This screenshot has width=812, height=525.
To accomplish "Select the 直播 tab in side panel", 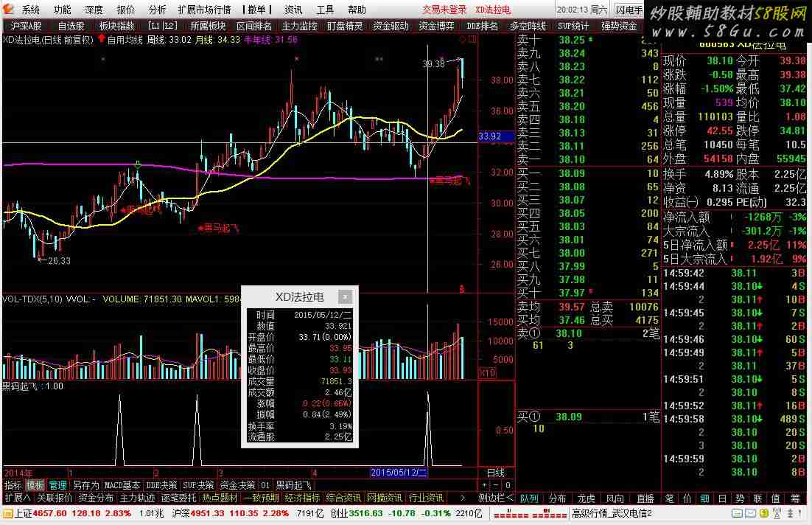I will pos(645,498).
